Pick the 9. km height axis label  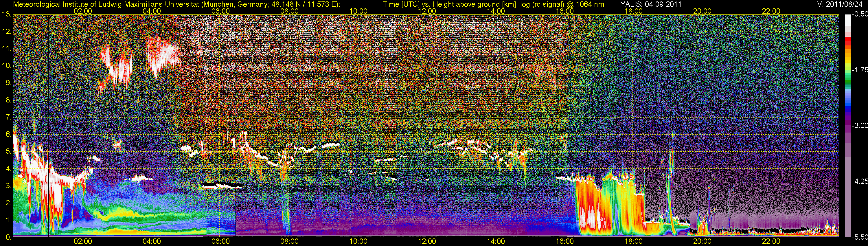click(8, 83)
